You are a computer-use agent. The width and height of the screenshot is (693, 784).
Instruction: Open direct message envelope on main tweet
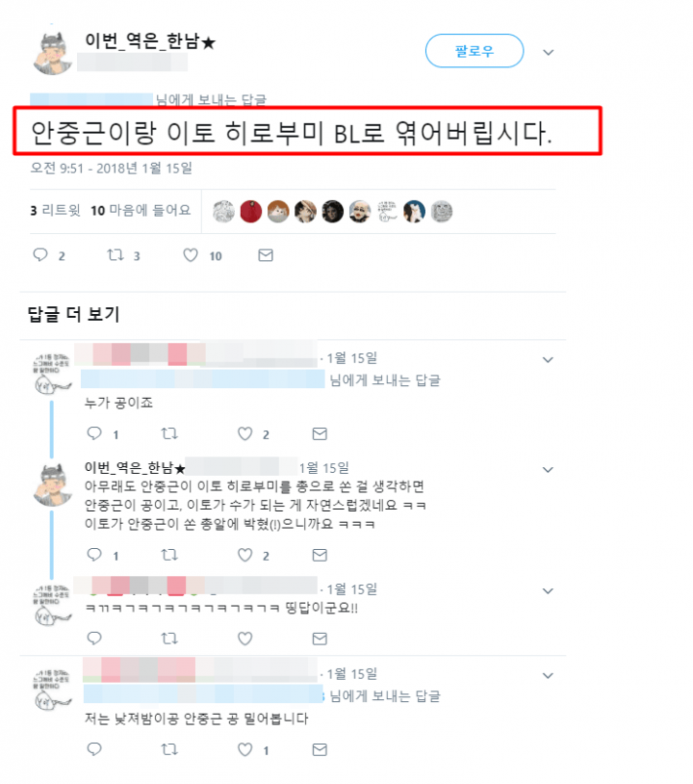point(266,255)
